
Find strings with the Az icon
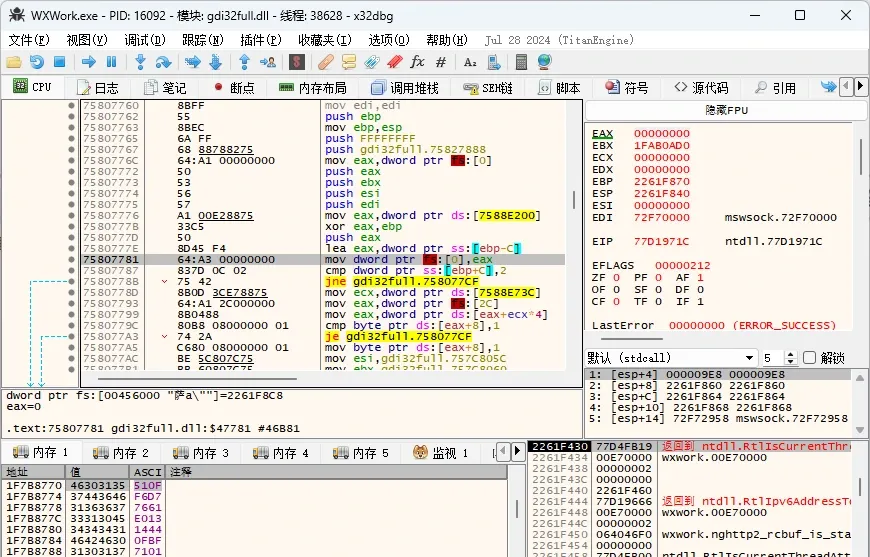(x=470, y=62)
